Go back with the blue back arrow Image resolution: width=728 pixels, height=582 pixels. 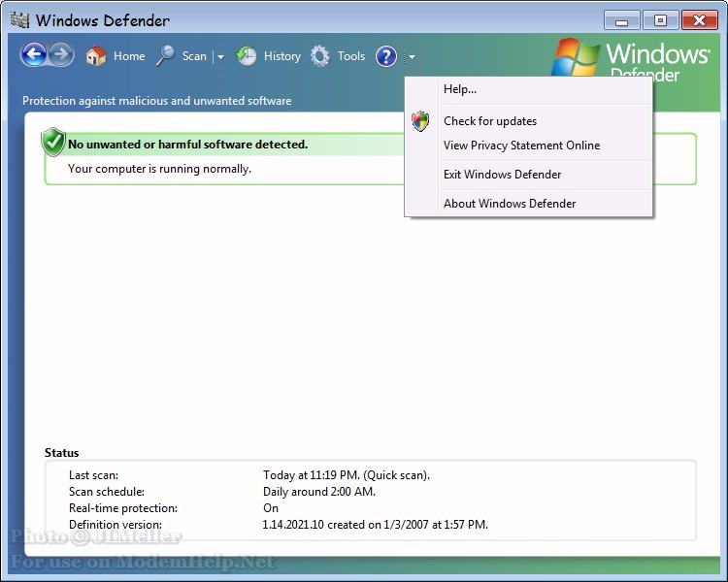point(34,54)
